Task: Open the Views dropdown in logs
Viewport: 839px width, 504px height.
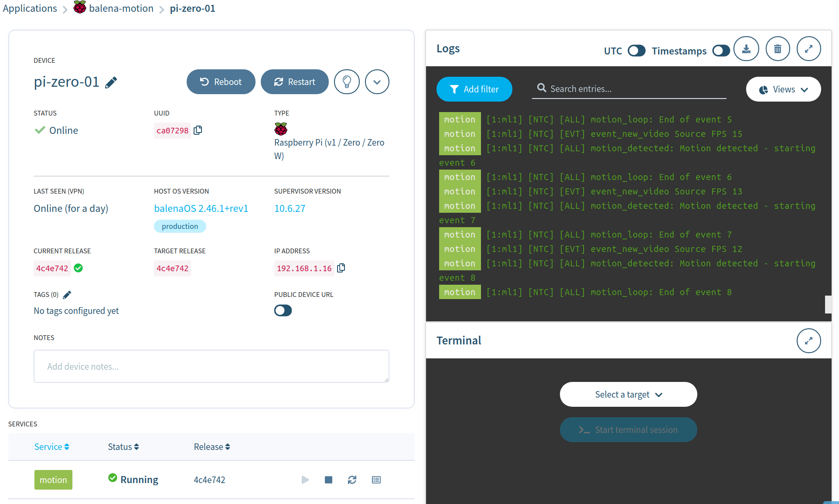Action: 783,89
